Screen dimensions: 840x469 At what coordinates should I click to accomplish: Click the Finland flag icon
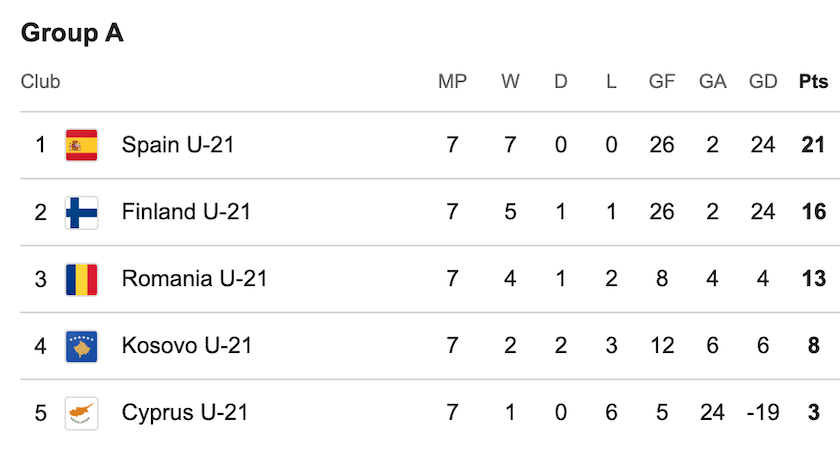pyautogui.click(x=81, y=212)
